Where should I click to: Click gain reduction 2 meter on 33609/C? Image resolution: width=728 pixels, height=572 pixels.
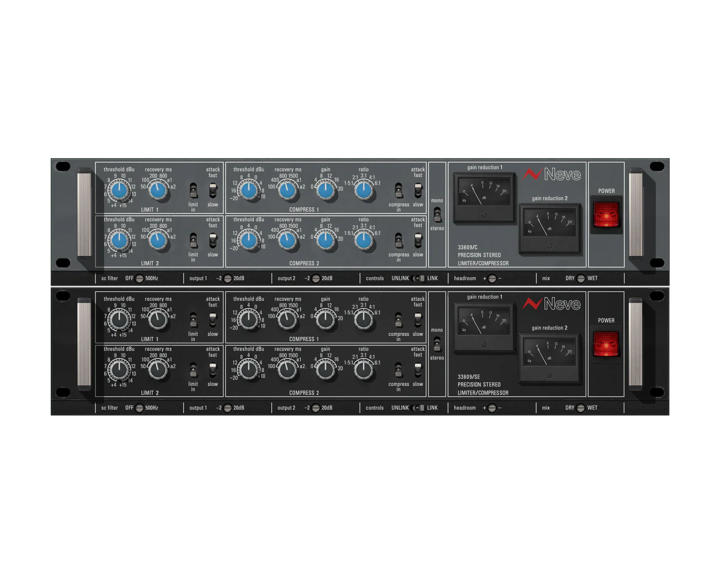click(550, 228)
